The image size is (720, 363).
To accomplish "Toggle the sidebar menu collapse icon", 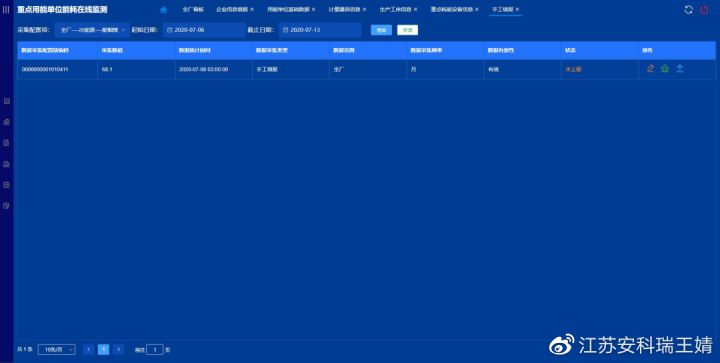I will pyautogui.click(x=6, y=10).
